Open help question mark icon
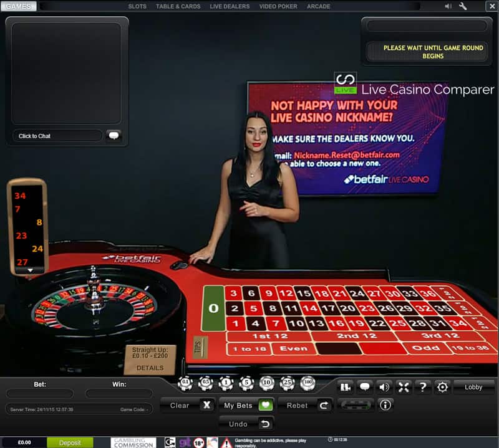This screenshot has width=499, height=448. click(423, 387)
